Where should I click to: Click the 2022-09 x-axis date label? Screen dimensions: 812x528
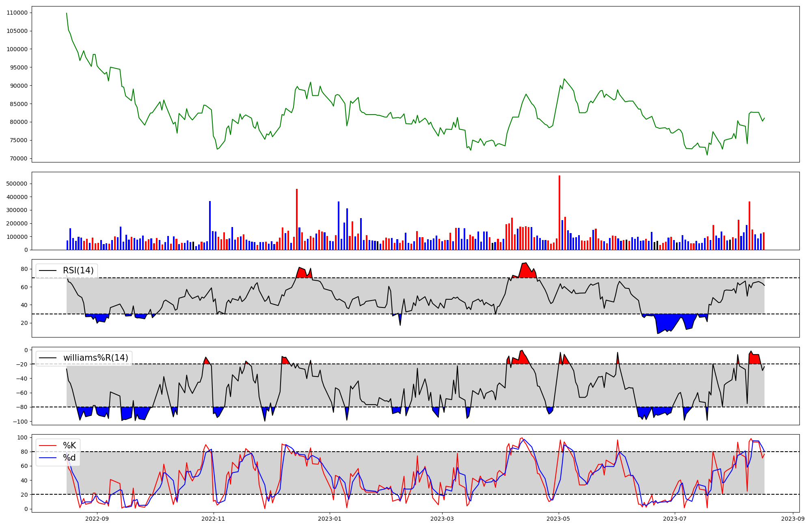[x=97, y=519]
